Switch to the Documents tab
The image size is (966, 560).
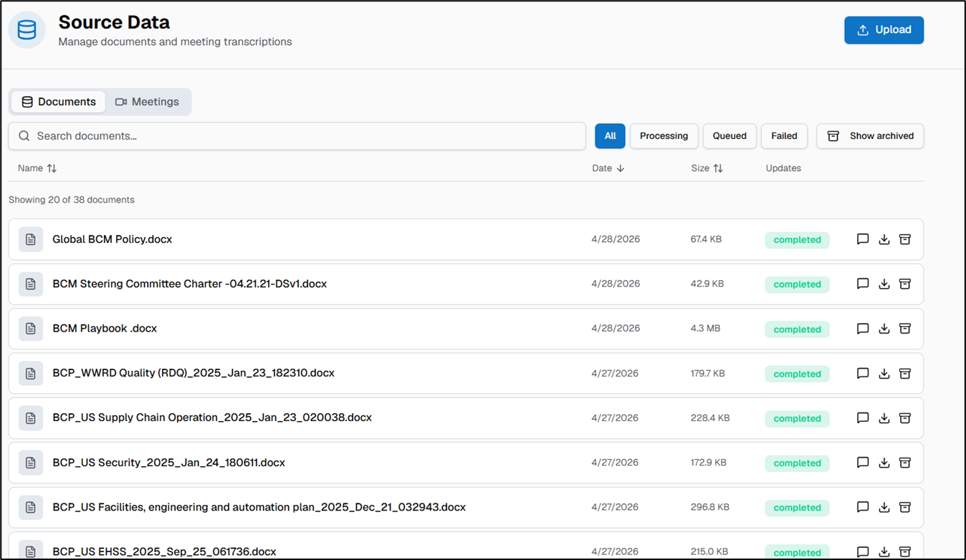[x=59, y=102]
